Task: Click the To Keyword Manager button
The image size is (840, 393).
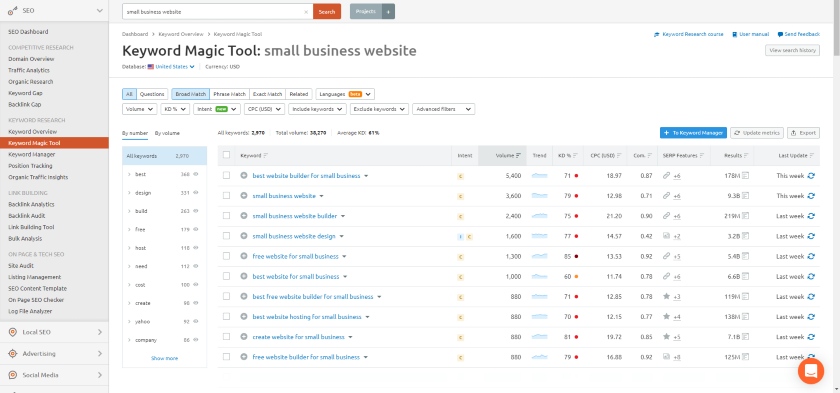Action: (x=693, y=133)
